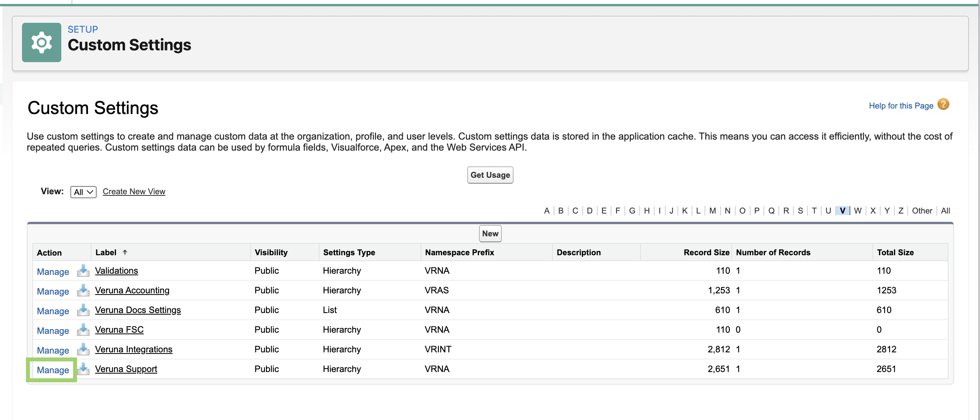
Task: Filter list by letter C
Action: (575, 211)
